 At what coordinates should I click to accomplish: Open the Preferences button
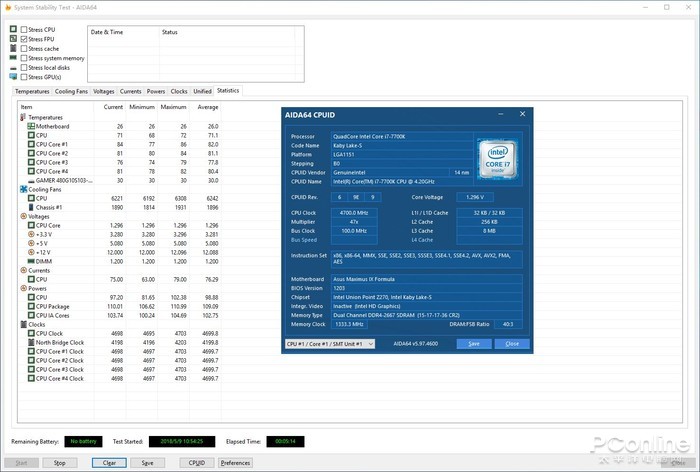pos(235,463)
